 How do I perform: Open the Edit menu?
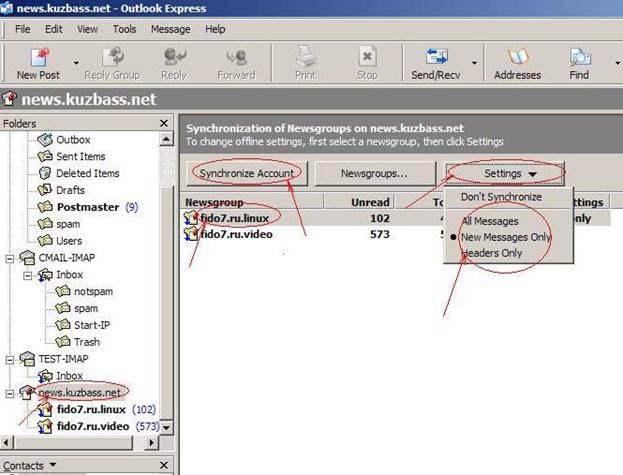[x=54, y=29]
